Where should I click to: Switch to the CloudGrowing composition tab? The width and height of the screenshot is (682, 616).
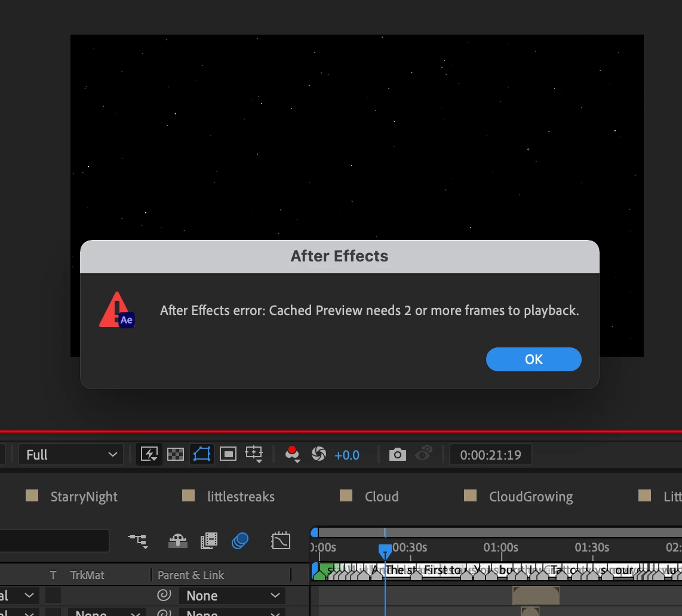tap(531, 497)
